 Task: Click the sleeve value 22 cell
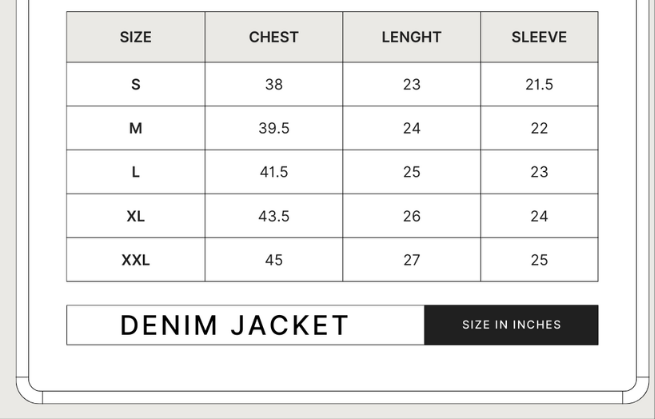(539, 128)
